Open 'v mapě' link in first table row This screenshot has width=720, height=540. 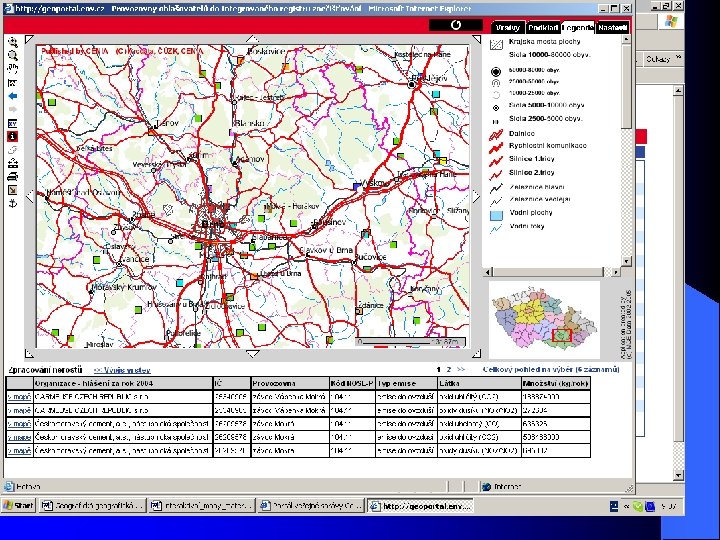pyautogui.click(x=19, y=397)
